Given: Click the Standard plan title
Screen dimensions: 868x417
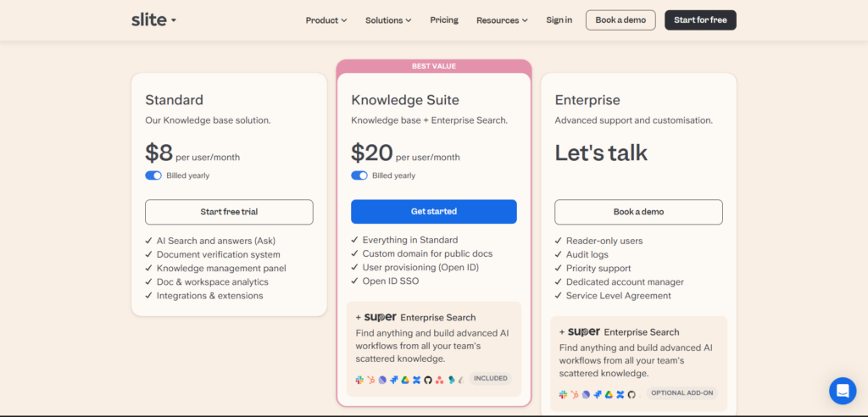Looking at the screenshot, I should pyautogui.click(x=174, y=100).
